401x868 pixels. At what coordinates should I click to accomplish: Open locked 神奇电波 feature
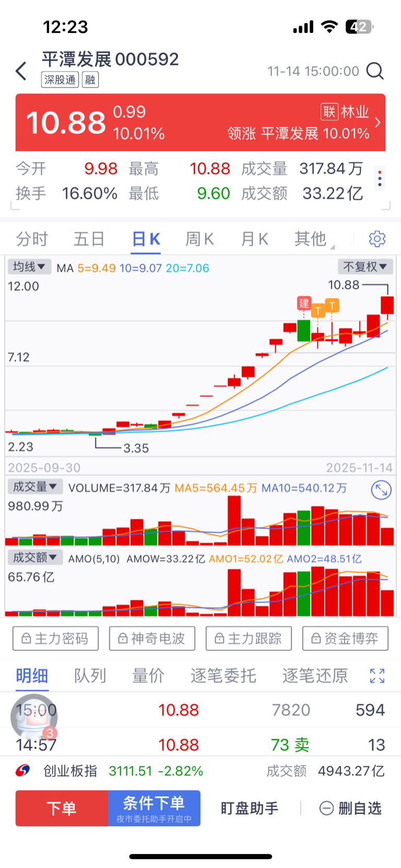point(152,638)
